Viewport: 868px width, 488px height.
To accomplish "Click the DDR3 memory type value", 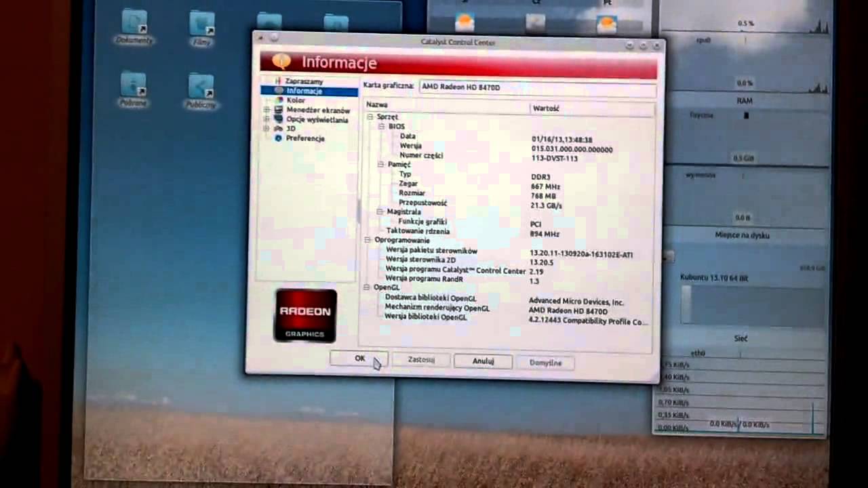I will coord(540,176).
